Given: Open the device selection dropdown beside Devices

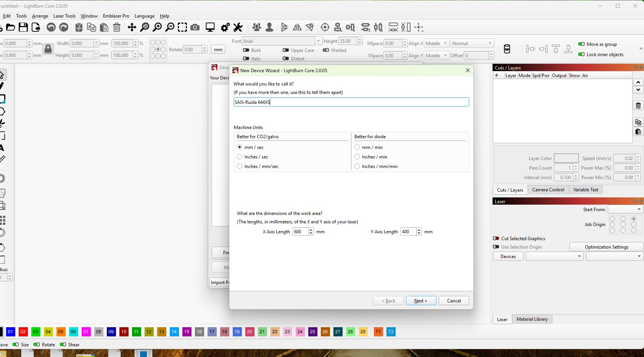Looking at the screenshot, I should 554,256.
